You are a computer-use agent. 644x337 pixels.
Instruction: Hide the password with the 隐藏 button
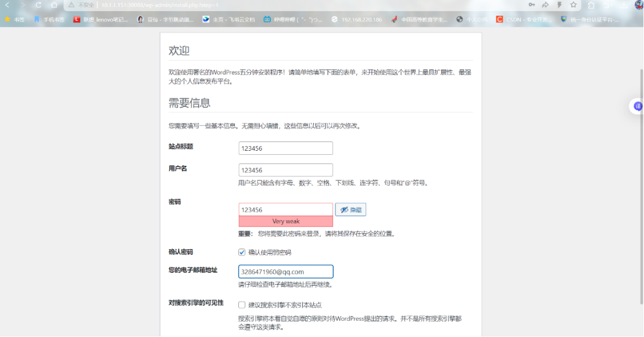(x=350, y=210)
